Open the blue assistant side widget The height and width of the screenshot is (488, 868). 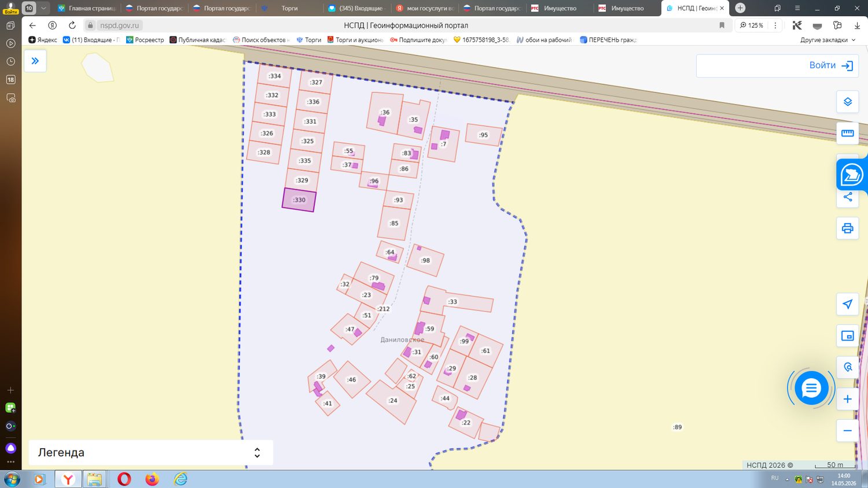click(852, 174)
